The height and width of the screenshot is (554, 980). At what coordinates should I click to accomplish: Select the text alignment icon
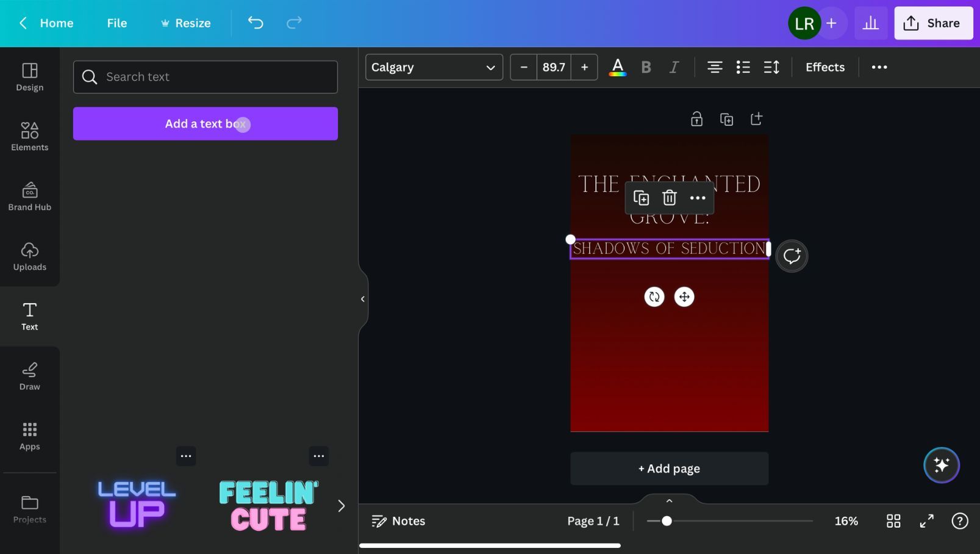tap(714, 67)
